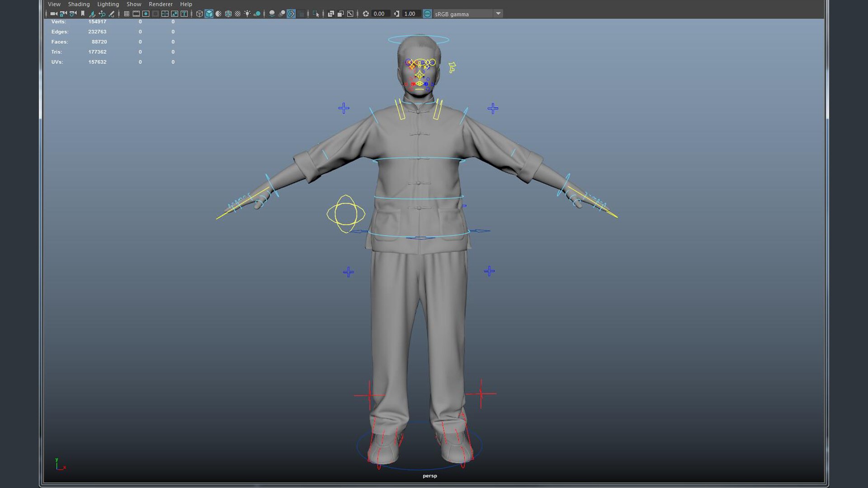868x488 pixels.
Task: Switch to Wireframe cube shading icon
Action: pos(199,14)
